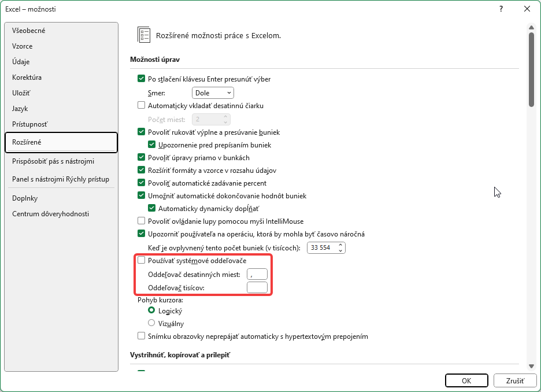Screen dimensions: 541x392
Task: Open the Všeobecné category
Action: point(61,31)
